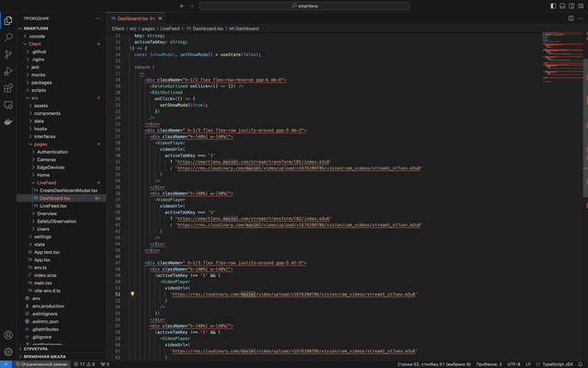Open the Search view in activity bar
Screen dimensions: 588x368
coord(8,37)
